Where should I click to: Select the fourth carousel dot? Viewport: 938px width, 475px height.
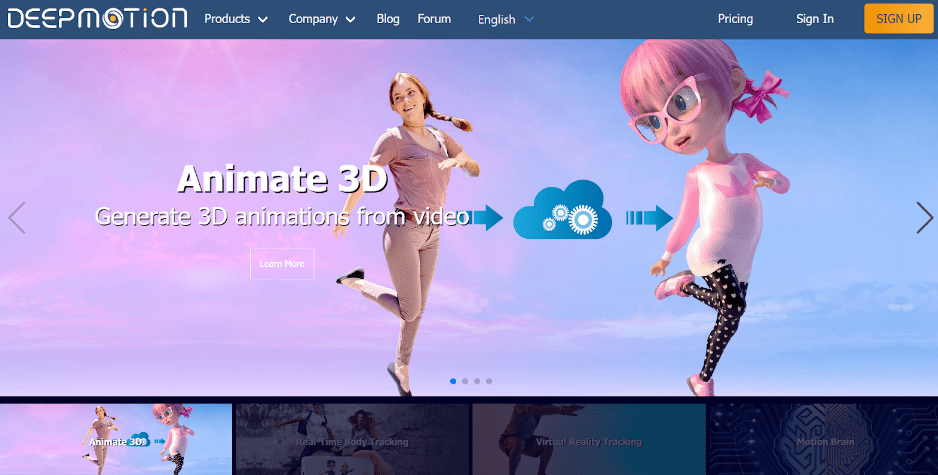(x=489, y=381)
